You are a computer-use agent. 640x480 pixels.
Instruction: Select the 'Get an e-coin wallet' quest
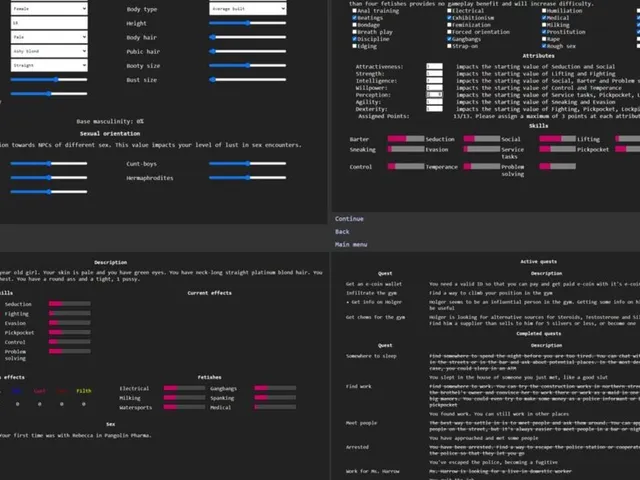[374, 284]
